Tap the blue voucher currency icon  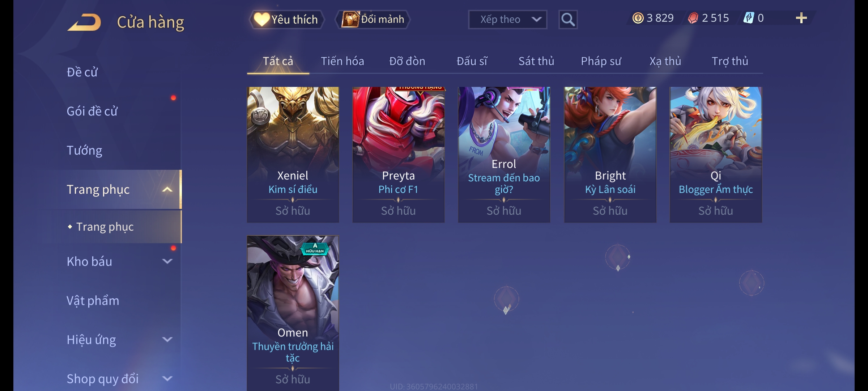tap(749, 18)
